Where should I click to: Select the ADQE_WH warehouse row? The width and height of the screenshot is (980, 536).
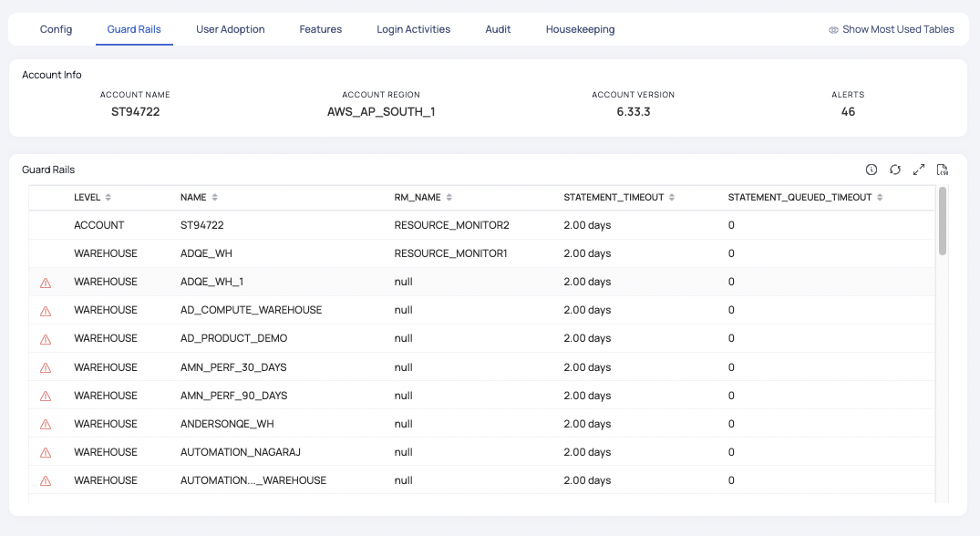pyautogui.click(x=200, y=253)
